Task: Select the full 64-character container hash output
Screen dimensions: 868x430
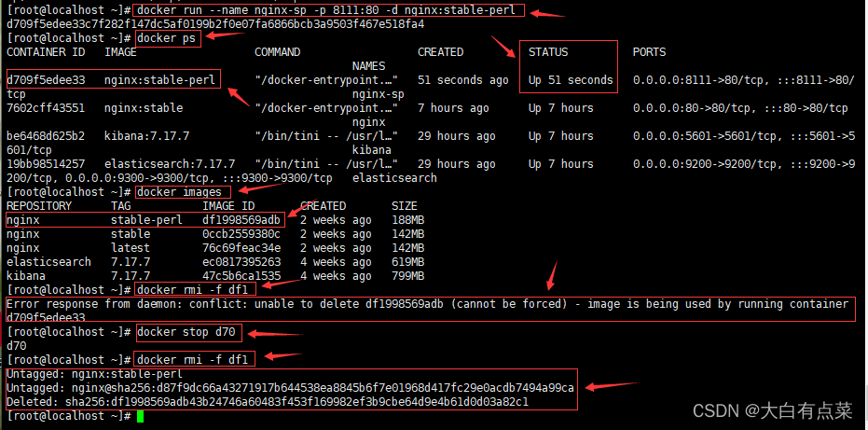Action: [x=215, y=24]
